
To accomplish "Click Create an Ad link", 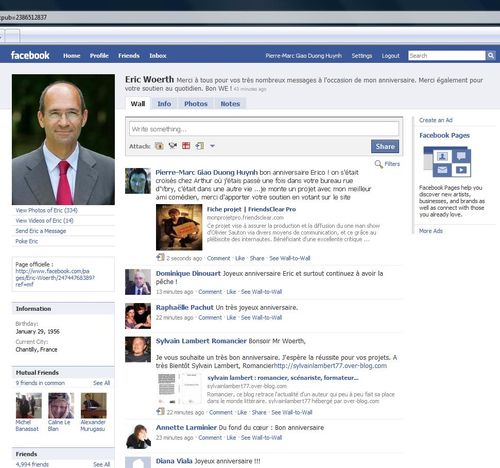I will point(436,120).
